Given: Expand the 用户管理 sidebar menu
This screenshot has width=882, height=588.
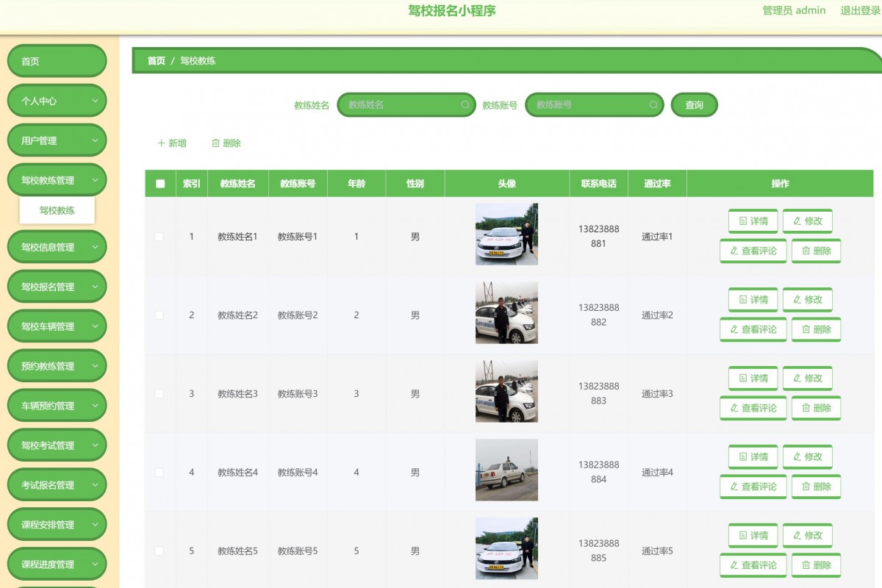Looking at the screenshot, I should [57, 140].
